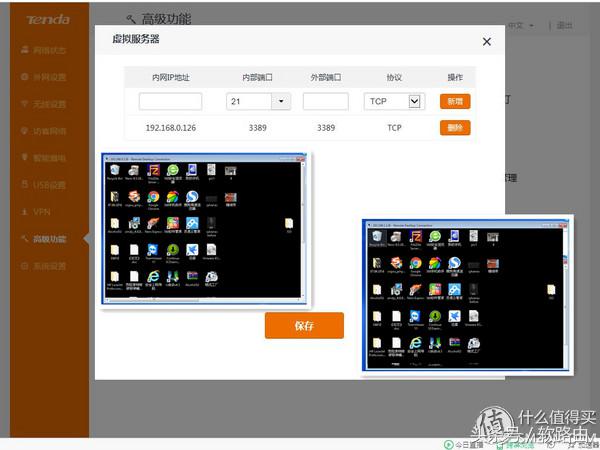The width and height of the screenshot is (600, 450).
Task: Click the 退出 logout link
Action: click(564, 26)
